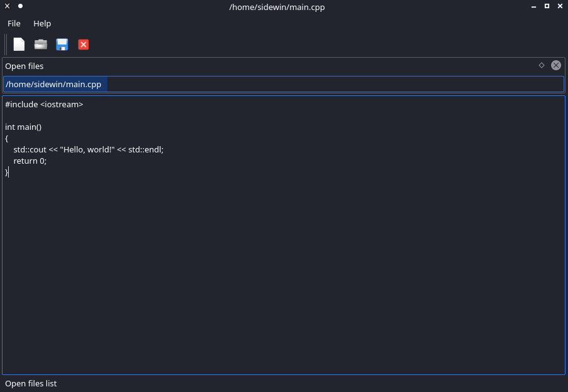568x392 pixels.
Task: Click the return 0; line
Action: 30,161
